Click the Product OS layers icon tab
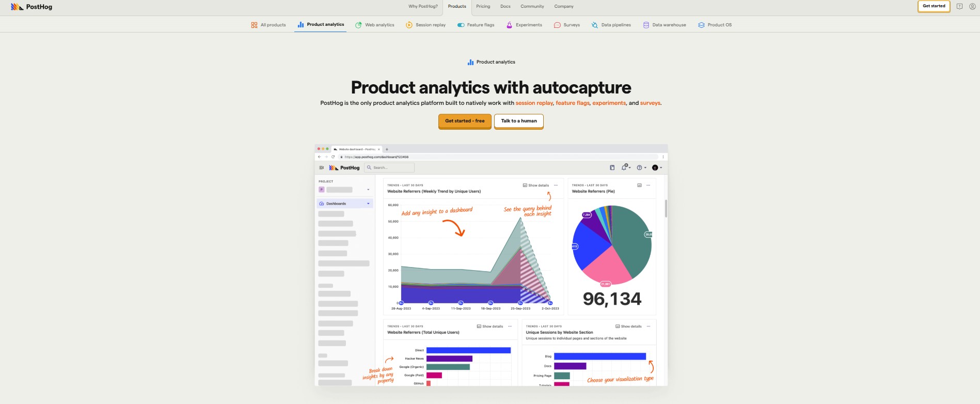Screen dimensions: 980x404 [701, 25]
